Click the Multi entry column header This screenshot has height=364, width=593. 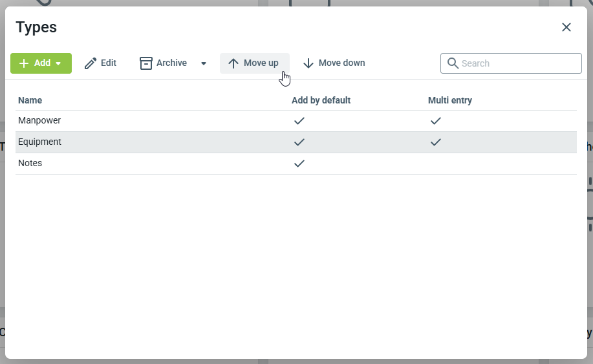pyautogui.click(x=450, y=100)
